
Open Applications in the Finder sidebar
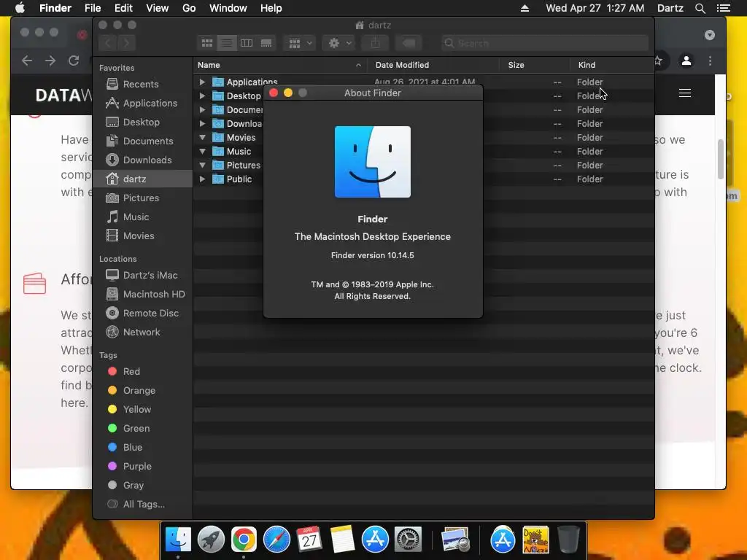coord(142,104)
